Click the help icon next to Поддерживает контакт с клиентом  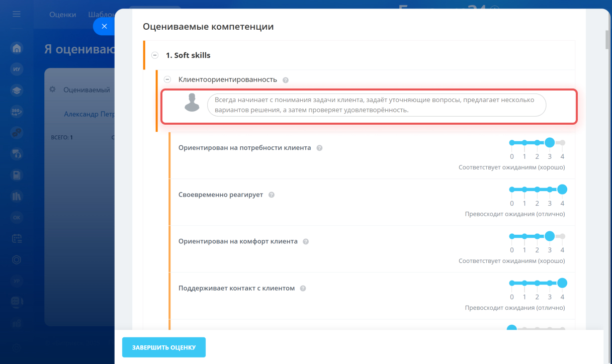pos(303,289)
